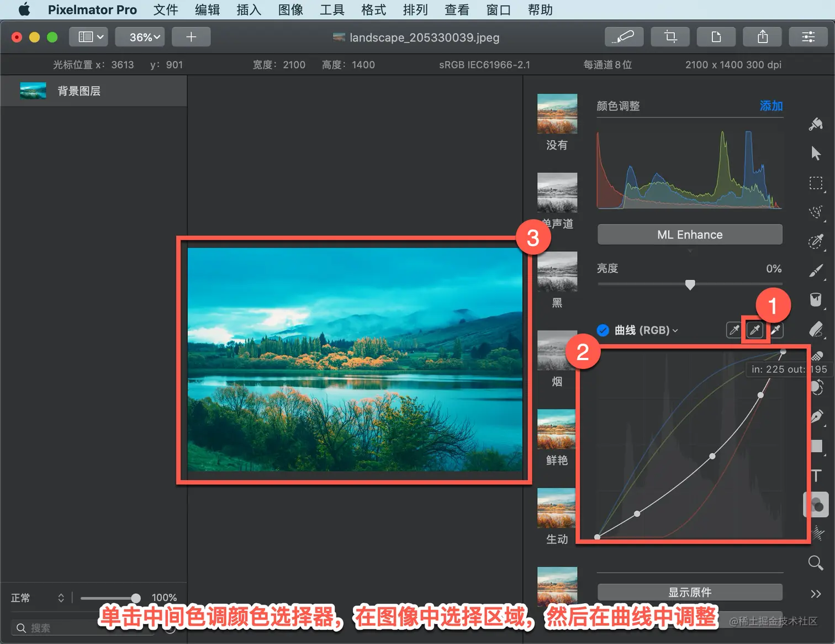Open the Apple menu

(24, 10)
